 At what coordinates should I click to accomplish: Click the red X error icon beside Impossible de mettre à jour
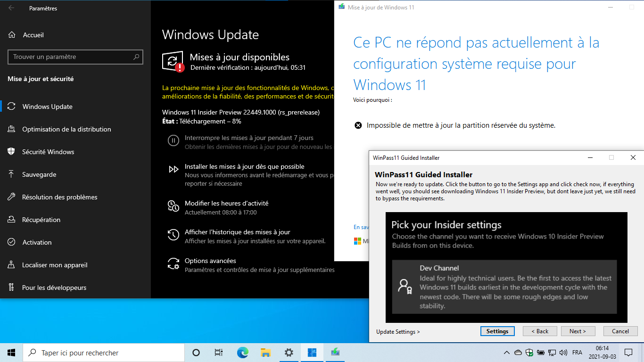[x=358, y=125]
